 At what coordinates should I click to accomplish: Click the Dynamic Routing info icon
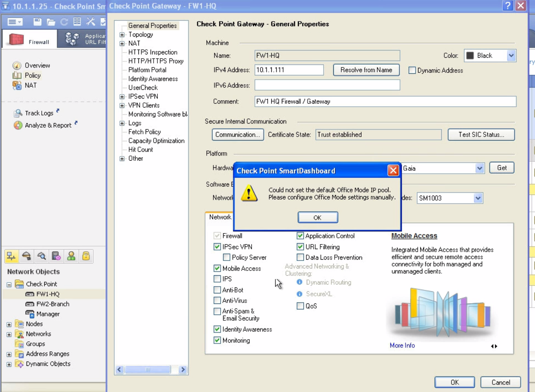pos(300,282)
